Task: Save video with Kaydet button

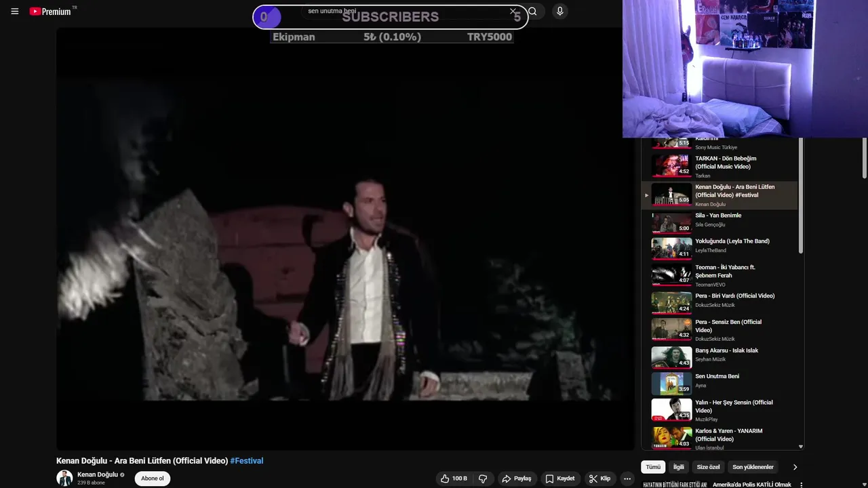Action: click(560, 479)
